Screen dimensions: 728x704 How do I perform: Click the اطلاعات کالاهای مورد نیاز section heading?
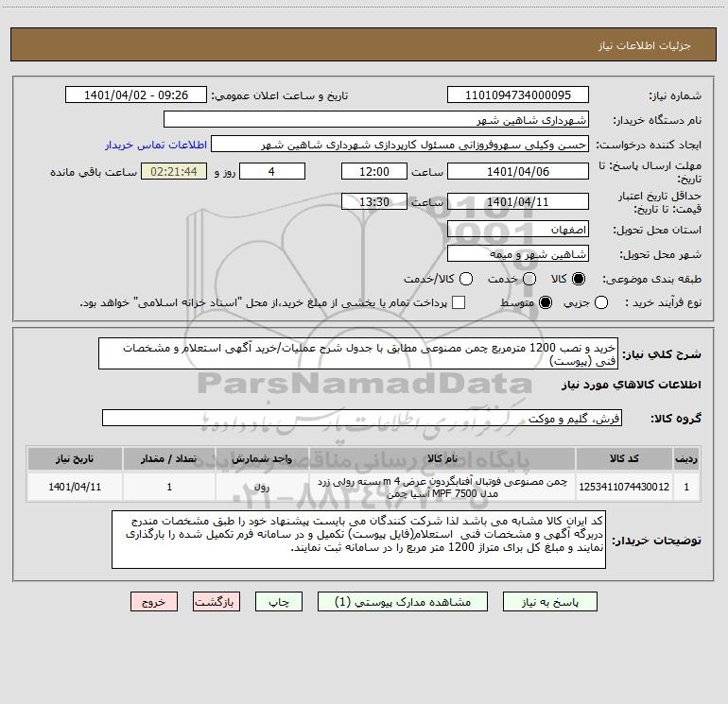631,385
